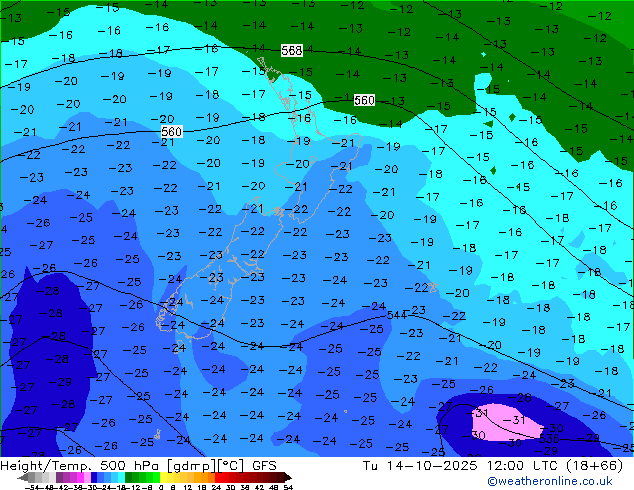Click the "0" label under the yellow swatch

pos(161,488)
